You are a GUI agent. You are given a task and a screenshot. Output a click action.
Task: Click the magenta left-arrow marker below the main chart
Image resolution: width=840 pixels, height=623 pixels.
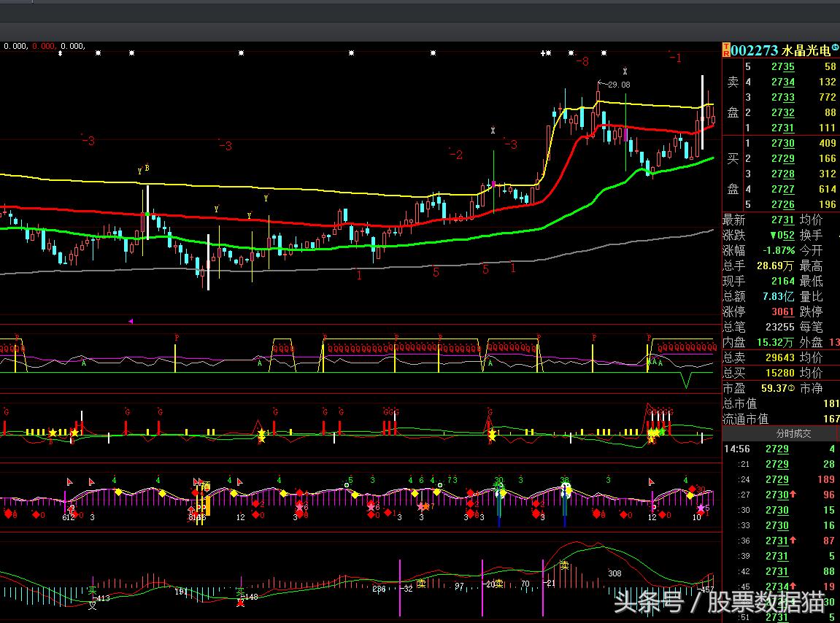pos(131,322)
